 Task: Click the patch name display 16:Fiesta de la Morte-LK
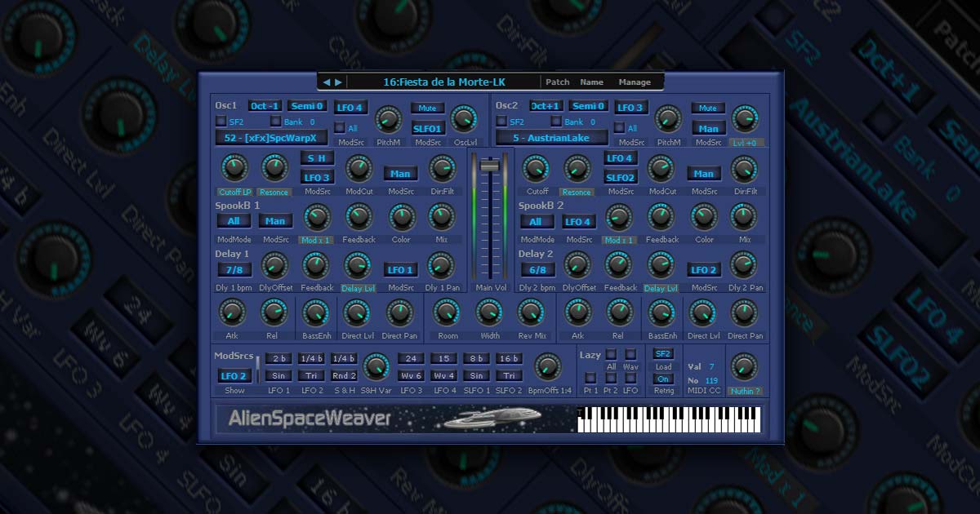click(x=444, y=82)
